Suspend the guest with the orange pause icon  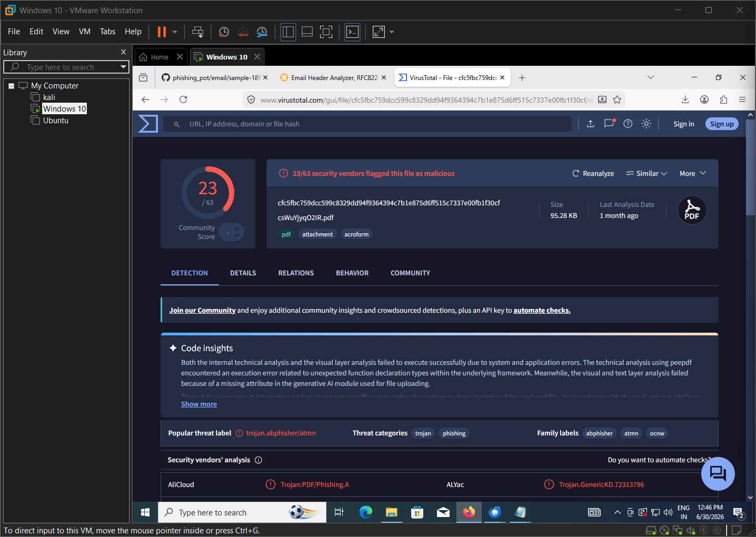click(x=162, y=32)
